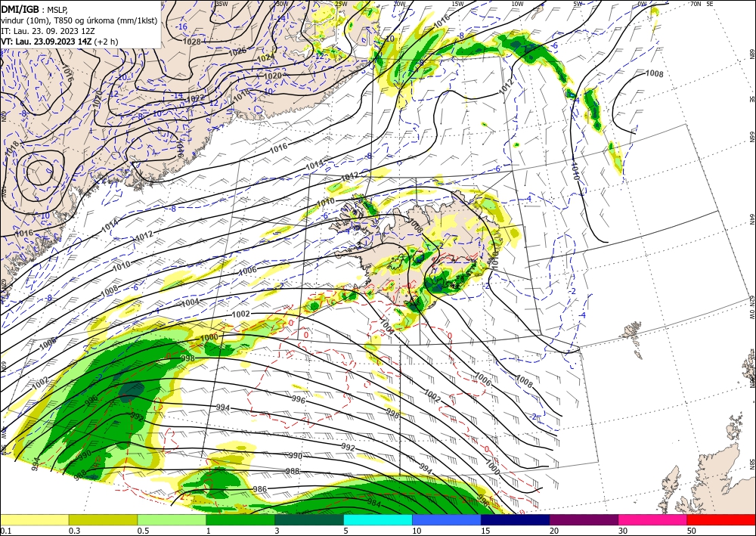The height and width of the screenshot is (536, 756).
Task: Click the 25W longitude label
Action: [341, 4]
